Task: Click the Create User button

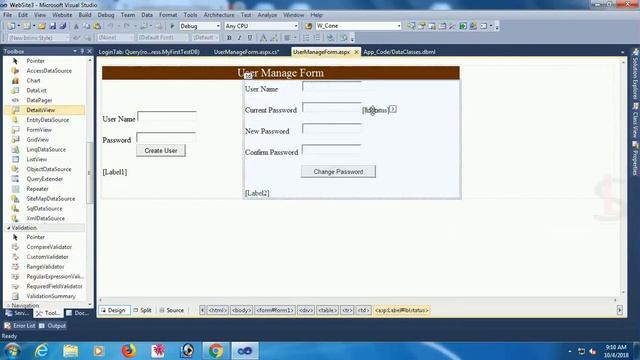Action: point(161,151)
